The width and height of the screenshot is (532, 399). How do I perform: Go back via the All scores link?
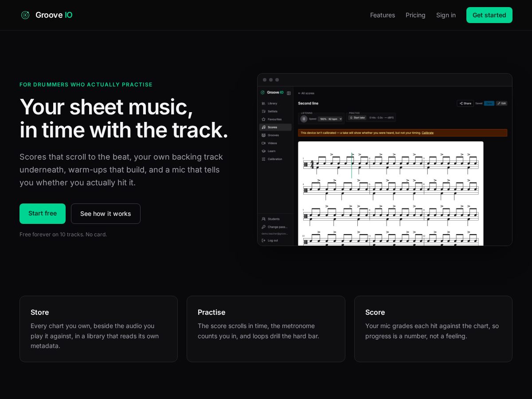306,93
